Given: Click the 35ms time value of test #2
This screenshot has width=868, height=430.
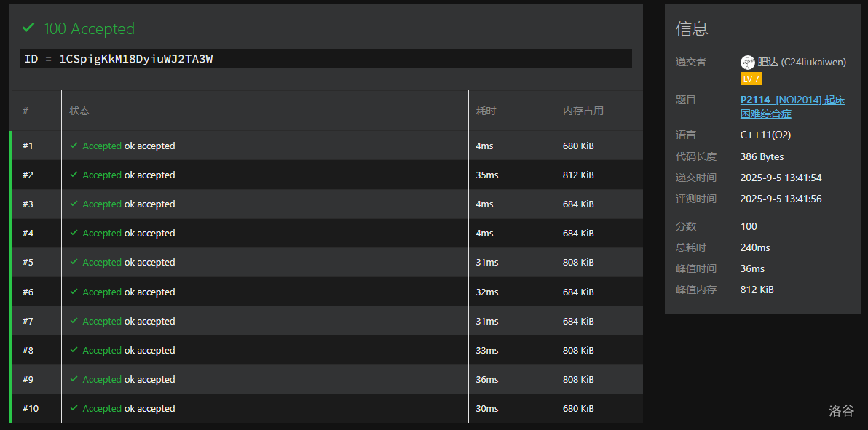Looking at the screenshot, I should click(486, 175).
